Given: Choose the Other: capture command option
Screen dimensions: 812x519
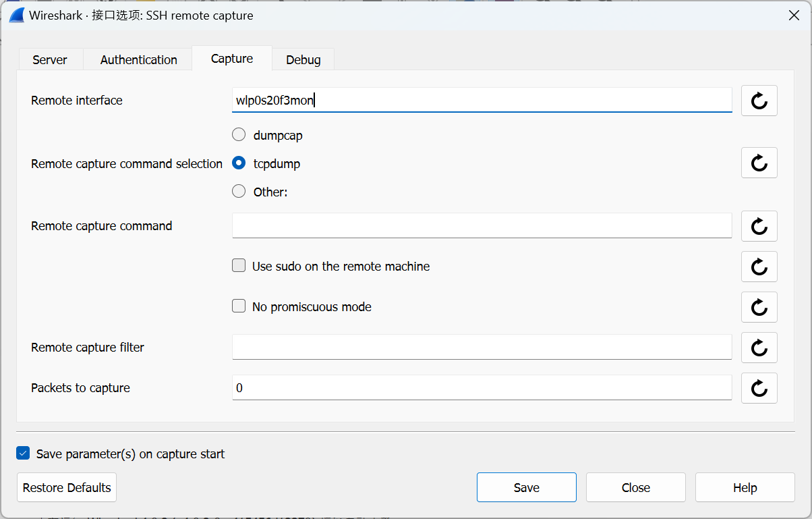Looking at the screenshot, I should click(239, 192).
